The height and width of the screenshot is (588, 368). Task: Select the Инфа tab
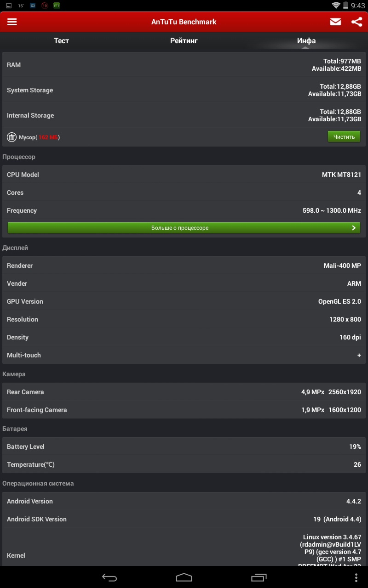306,41
